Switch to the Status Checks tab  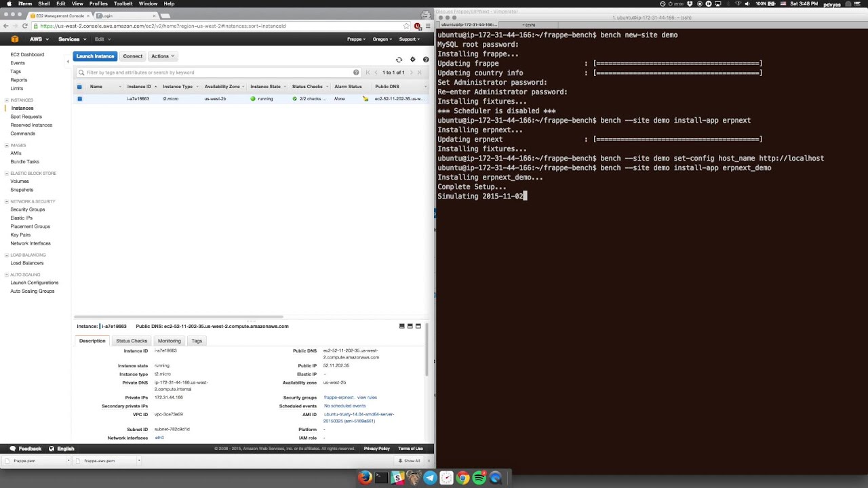[x=132, y=341]
